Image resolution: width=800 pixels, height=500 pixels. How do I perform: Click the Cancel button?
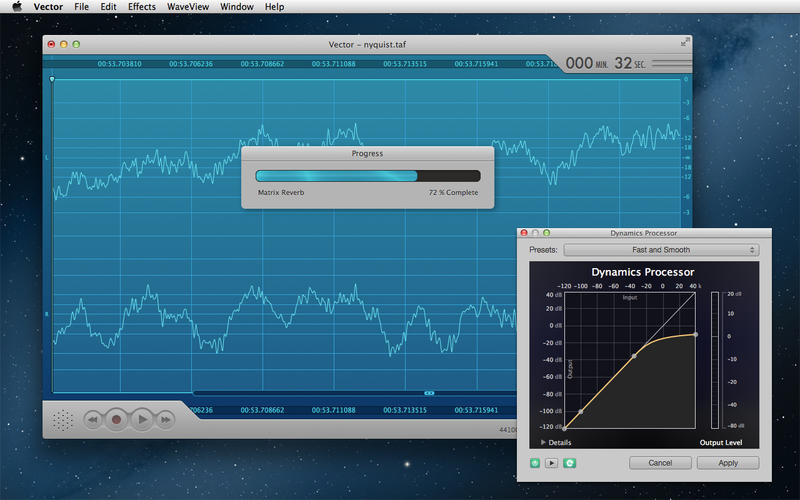[660, 463]
